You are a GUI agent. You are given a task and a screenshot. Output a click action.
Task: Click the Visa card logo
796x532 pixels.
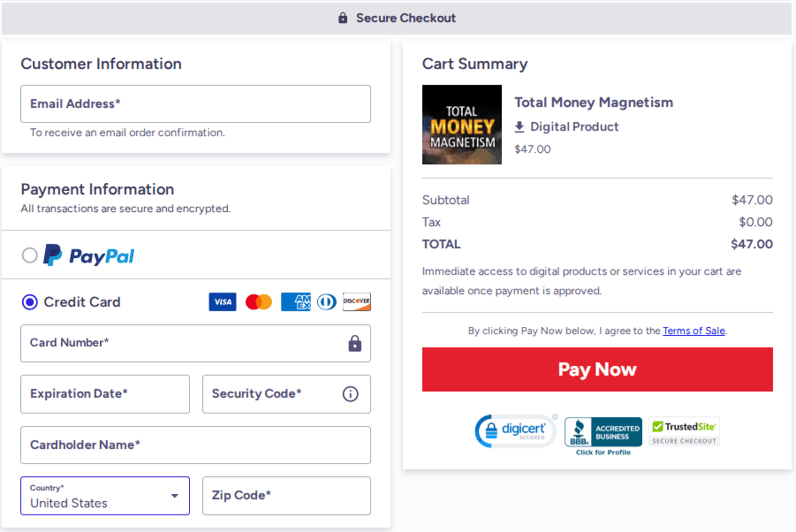pyautogui.click(x=223, y=301)
